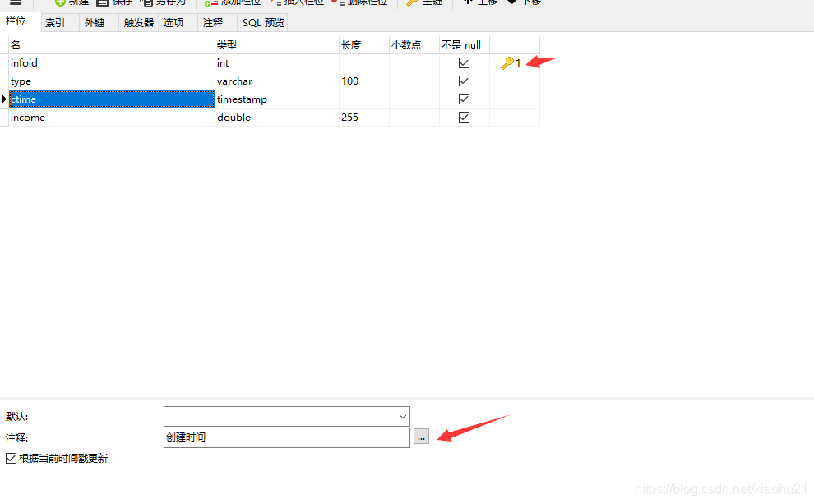Viewport: 814px width, 504px height.
Task: Click the current row indicator arrow beside ctime
Action: pos(4,99)
